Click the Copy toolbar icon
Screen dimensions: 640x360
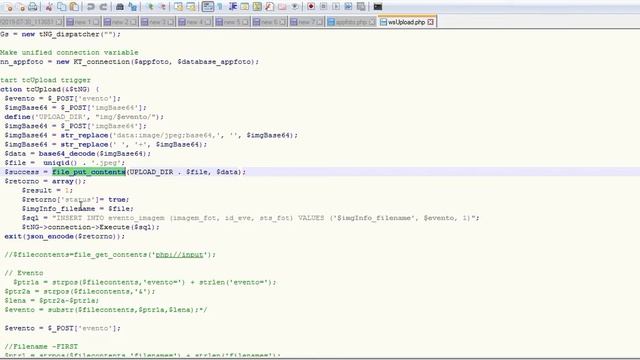pos(62,7)
